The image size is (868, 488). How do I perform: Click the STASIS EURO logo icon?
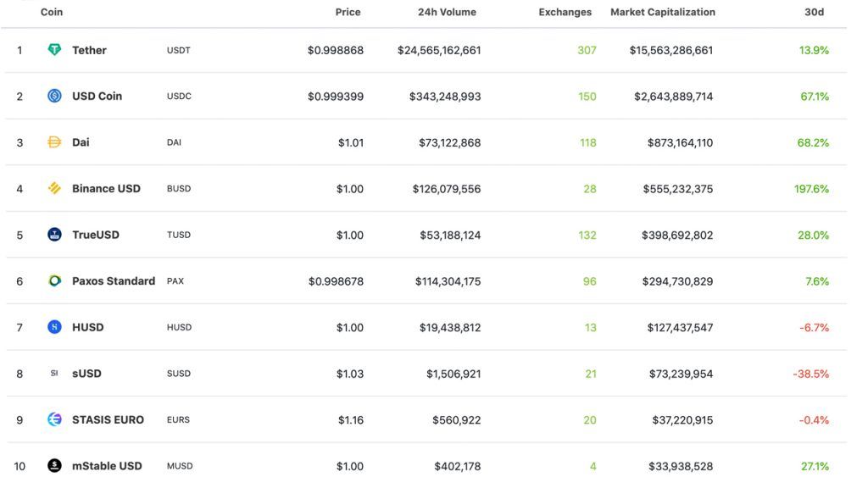(x=53, y=419)
